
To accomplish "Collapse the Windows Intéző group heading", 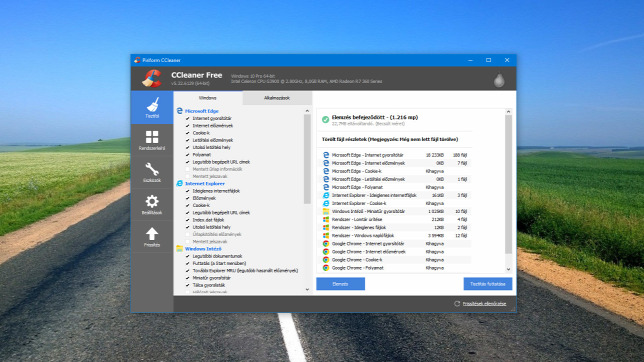I will (x=203, y=249).
